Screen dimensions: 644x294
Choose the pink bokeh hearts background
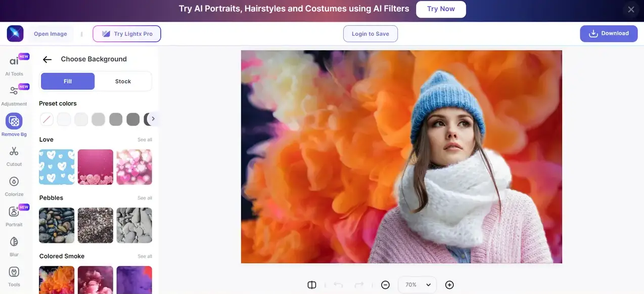(134, 167)
